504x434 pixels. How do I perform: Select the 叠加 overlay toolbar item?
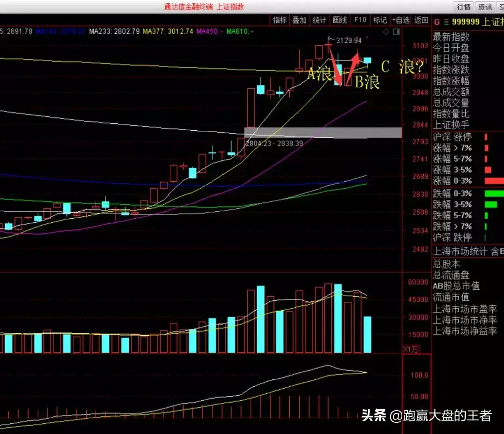pos(299,20)
